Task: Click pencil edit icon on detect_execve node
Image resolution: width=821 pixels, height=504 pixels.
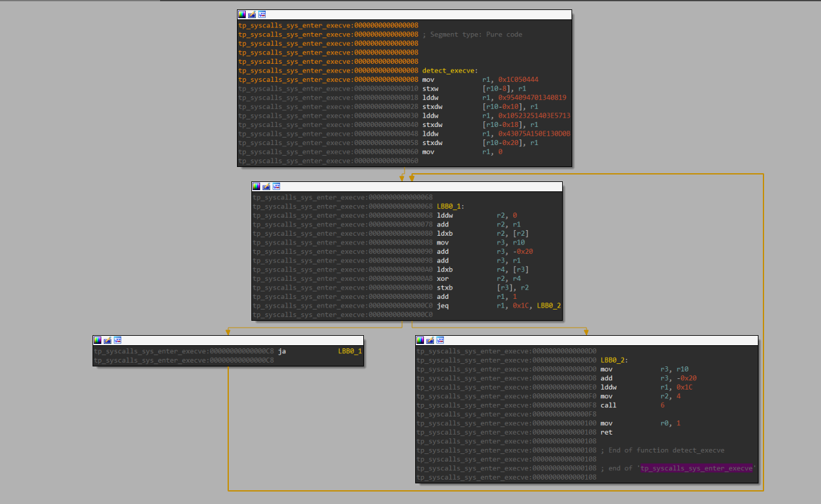Action: tap(252, 14)
